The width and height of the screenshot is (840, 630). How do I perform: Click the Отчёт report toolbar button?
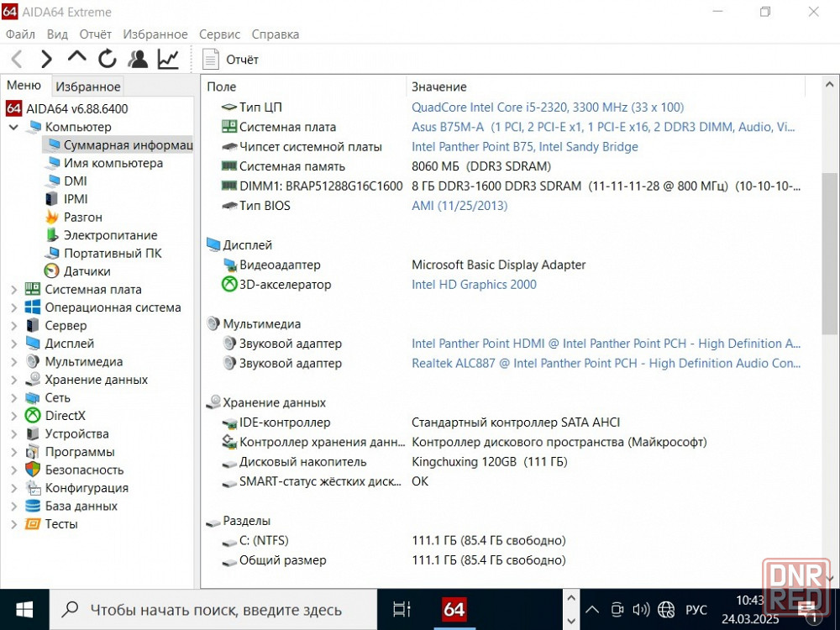click(x=230, y=60)
